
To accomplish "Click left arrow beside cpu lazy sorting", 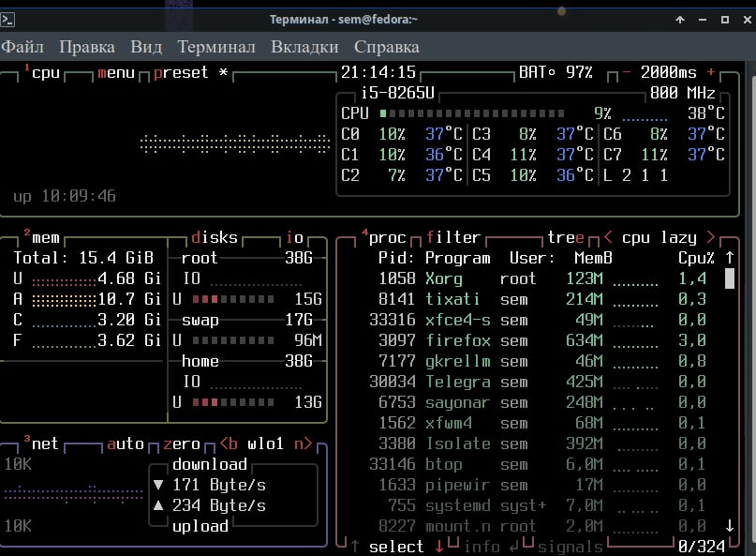I will (608, 237).
